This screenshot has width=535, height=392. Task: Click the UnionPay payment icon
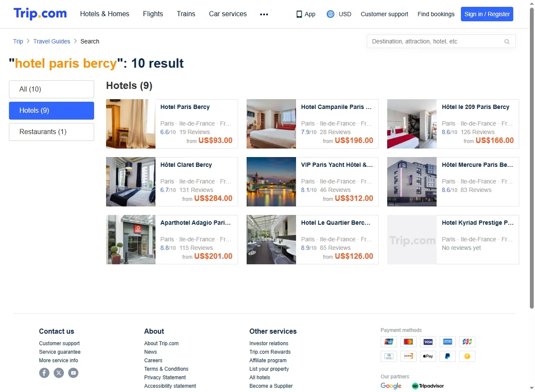[x=388, y=342]
